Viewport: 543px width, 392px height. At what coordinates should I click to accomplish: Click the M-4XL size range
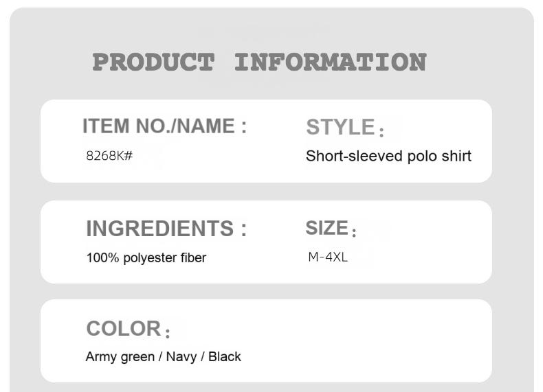(328, 257)
